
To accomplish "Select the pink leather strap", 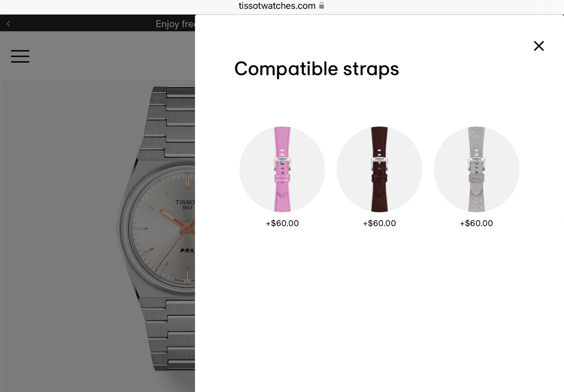I will (282, 170).
